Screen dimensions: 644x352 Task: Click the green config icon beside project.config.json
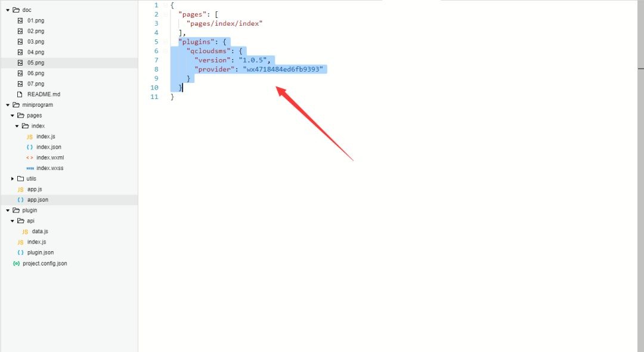pyautogui.click(x=17, y=264)
